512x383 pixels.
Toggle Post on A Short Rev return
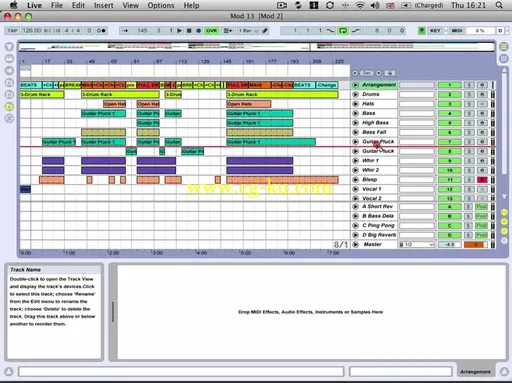[481, 207]
